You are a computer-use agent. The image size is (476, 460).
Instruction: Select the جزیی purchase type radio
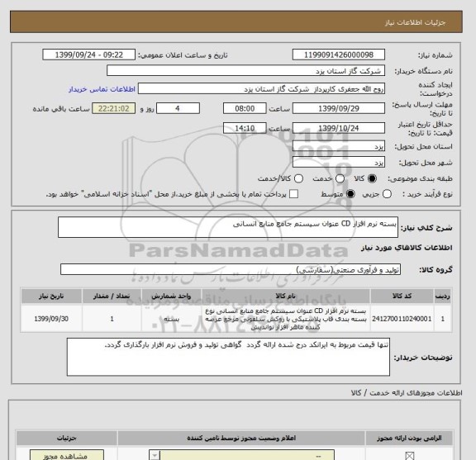point(387,194)
